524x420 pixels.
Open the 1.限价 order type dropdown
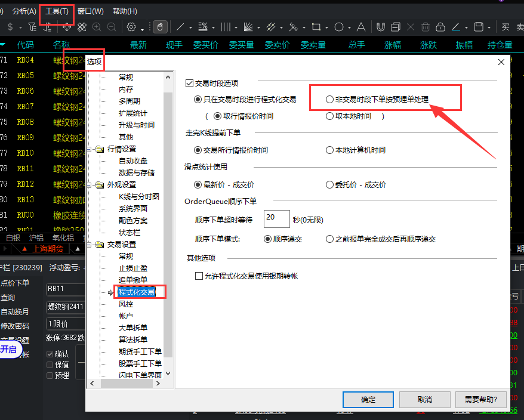pos(66,324)
